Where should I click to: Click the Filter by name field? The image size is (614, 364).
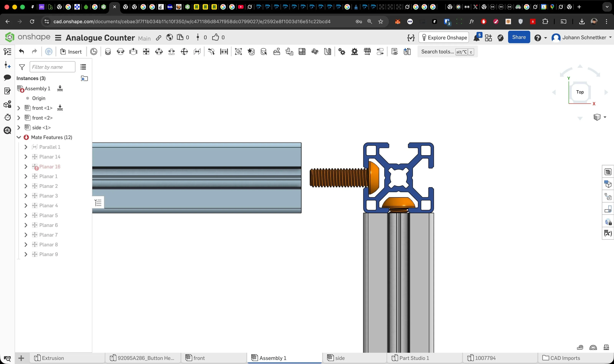(x=52, y=67)
